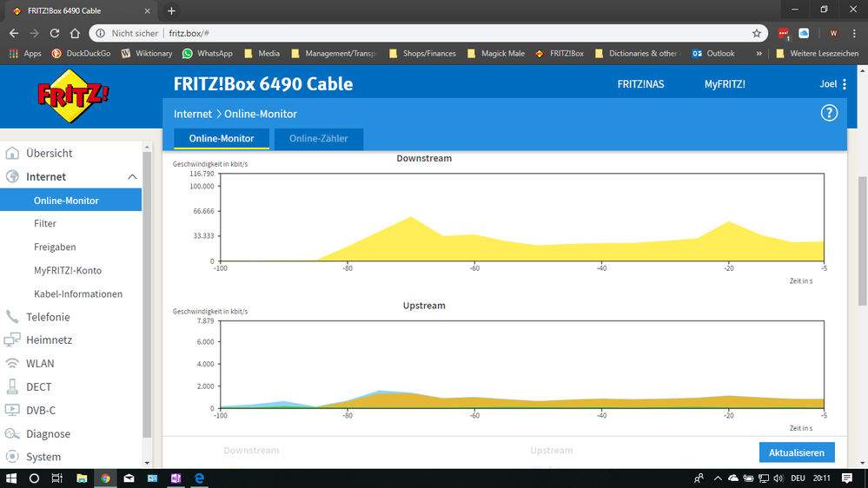Screen dimensions: 868x488
Task: Open the Magick Male bookmarks folder
Action: (496, 54)
